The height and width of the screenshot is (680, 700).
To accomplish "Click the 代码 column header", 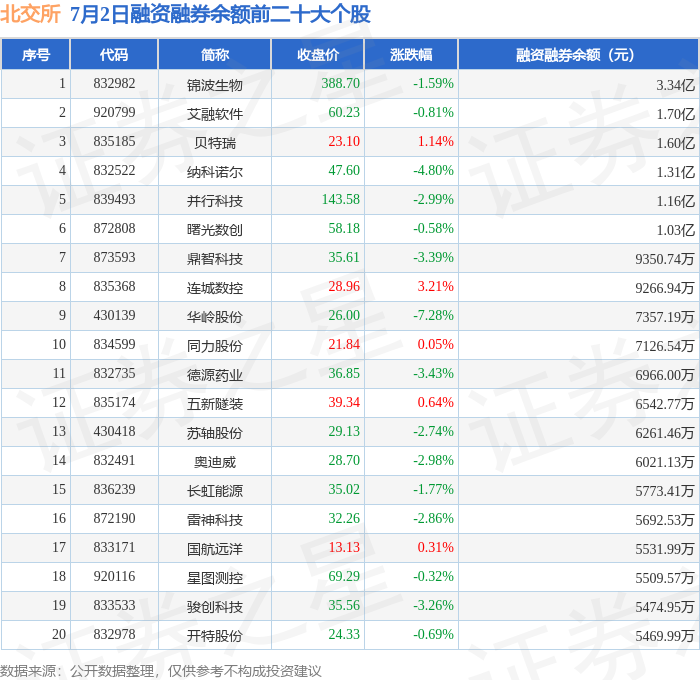I will [114, 55].
